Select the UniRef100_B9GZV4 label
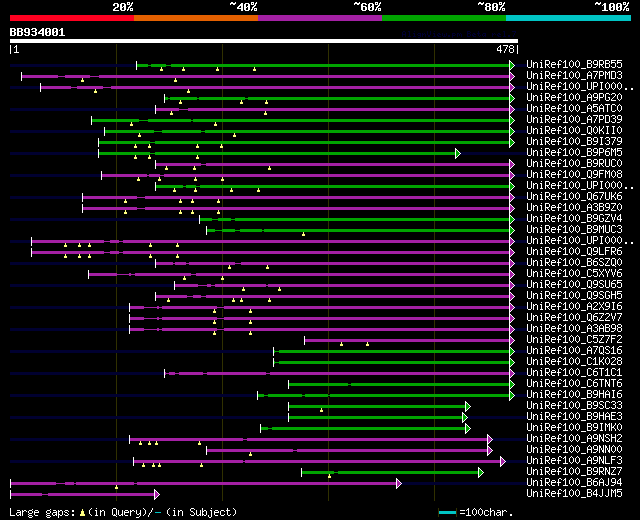The image size is (640, 520). 574,218
